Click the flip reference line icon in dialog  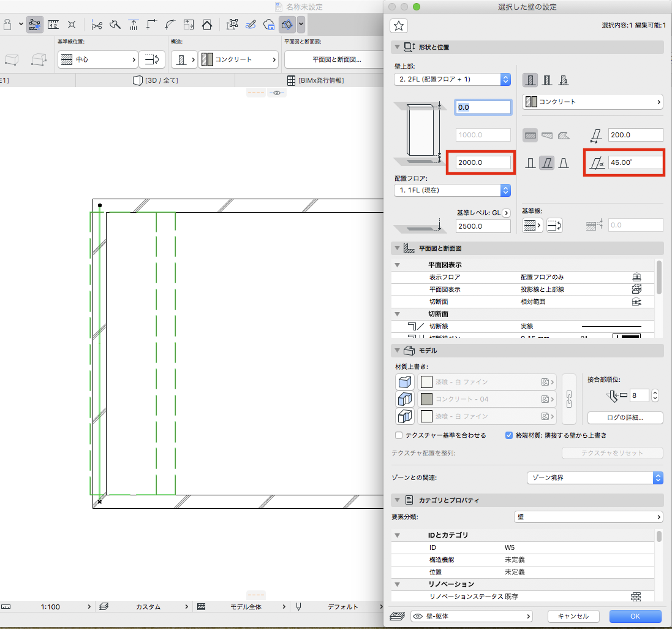554,226
